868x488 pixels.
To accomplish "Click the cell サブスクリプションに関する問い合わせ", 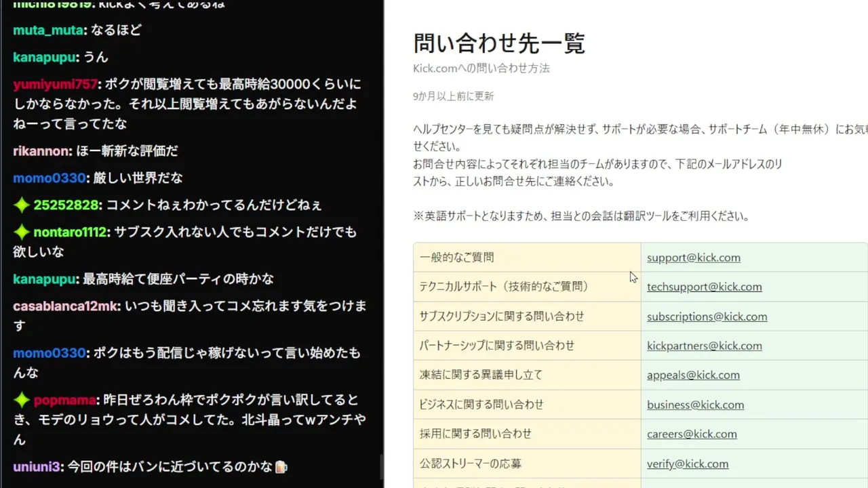I will pos(527,317).
